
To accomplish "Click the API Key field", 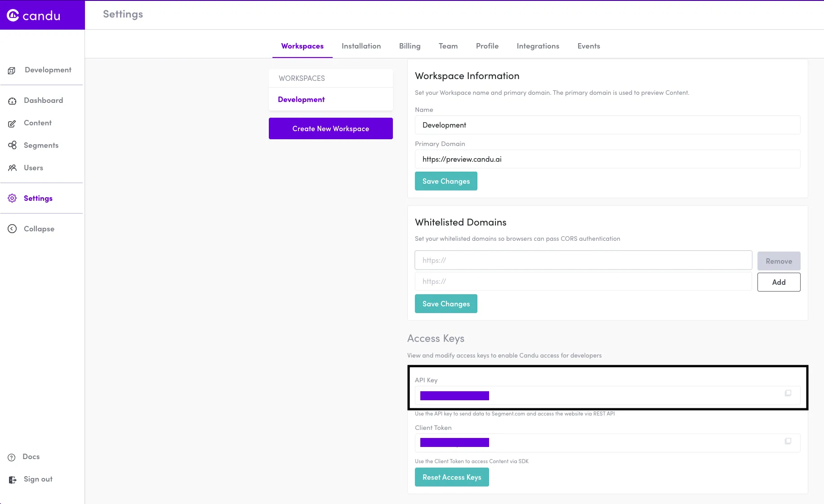I will [607, 395].
